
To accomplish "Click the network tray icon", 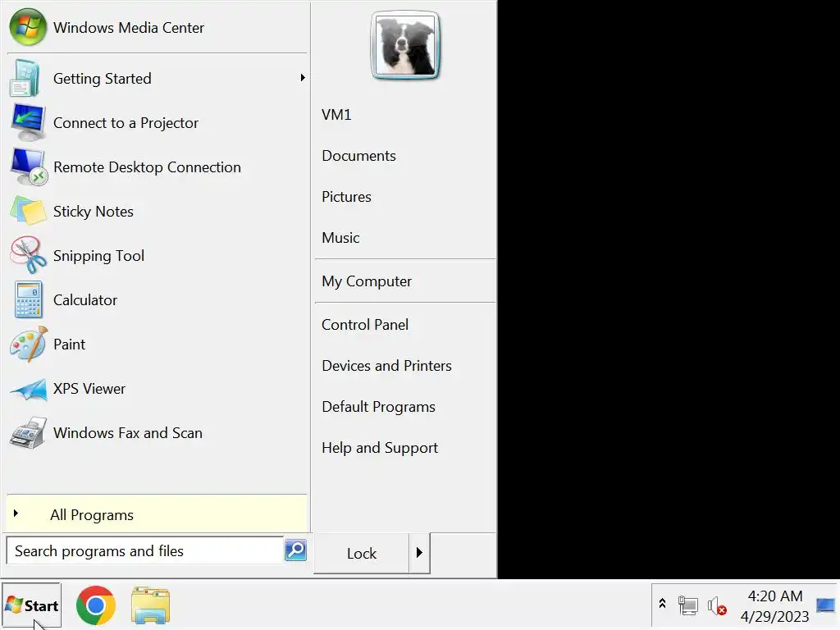I will 688,606.
